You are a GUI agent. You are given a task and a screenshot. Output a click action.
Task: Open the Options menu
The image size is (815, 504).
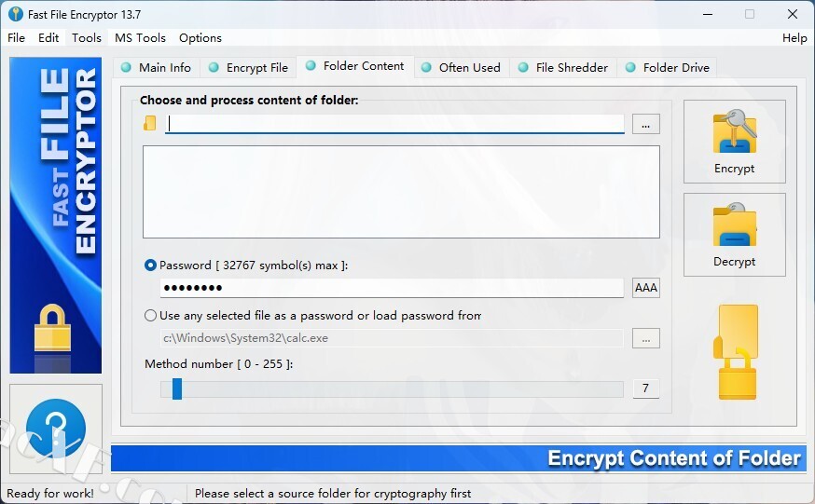[x=200, y=38]
